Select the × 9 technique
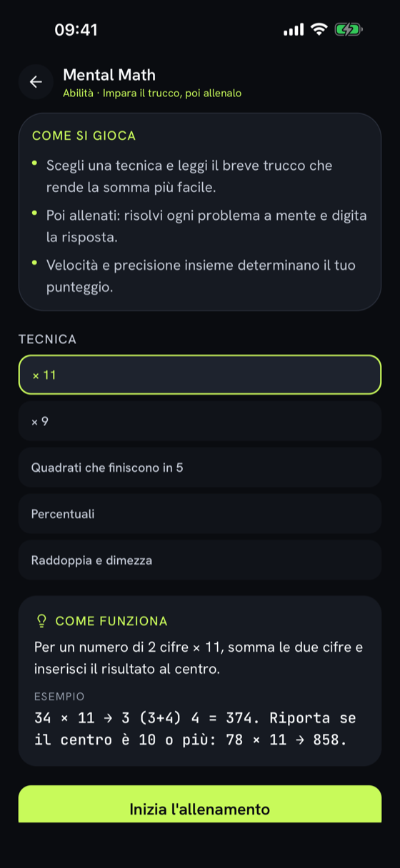The height and width of the screenshot is (868, 400). [200, 421]
